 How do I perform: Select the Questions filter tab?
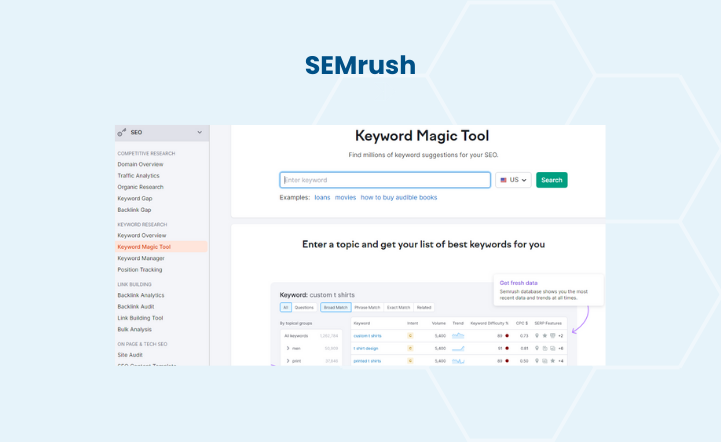(x=304, y=307)
